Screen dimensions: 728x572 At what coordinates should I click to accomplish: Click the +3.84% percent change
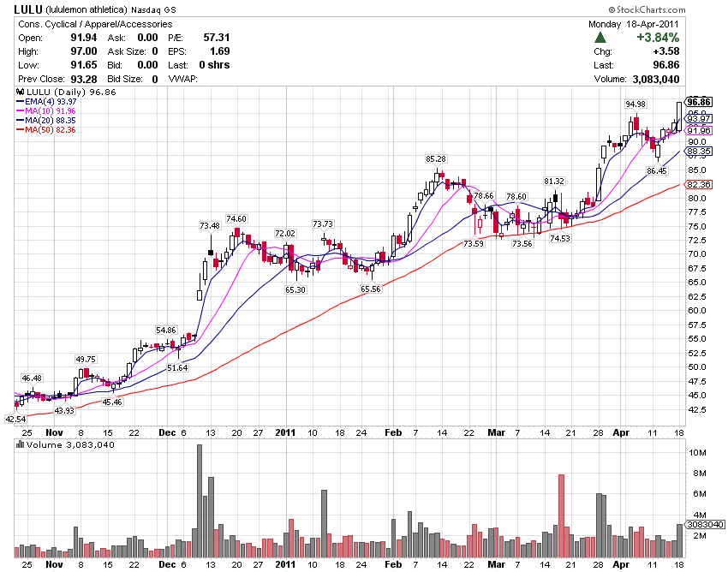[658, 37]
